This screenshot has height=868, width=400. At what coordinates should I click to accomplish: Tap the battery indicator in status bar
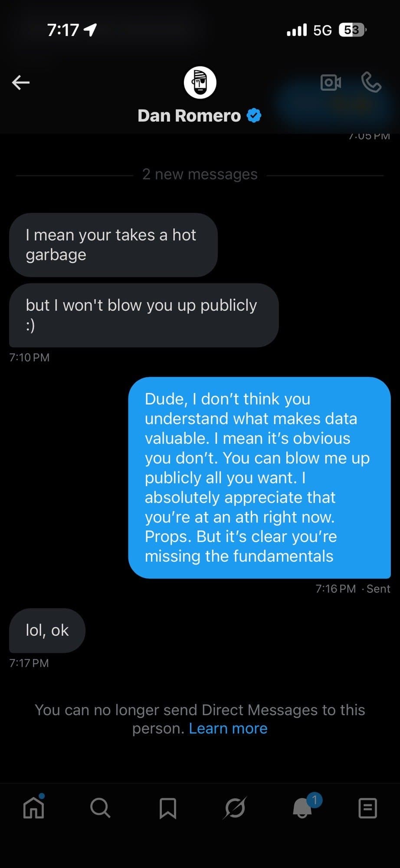click(x=352, y=30)
